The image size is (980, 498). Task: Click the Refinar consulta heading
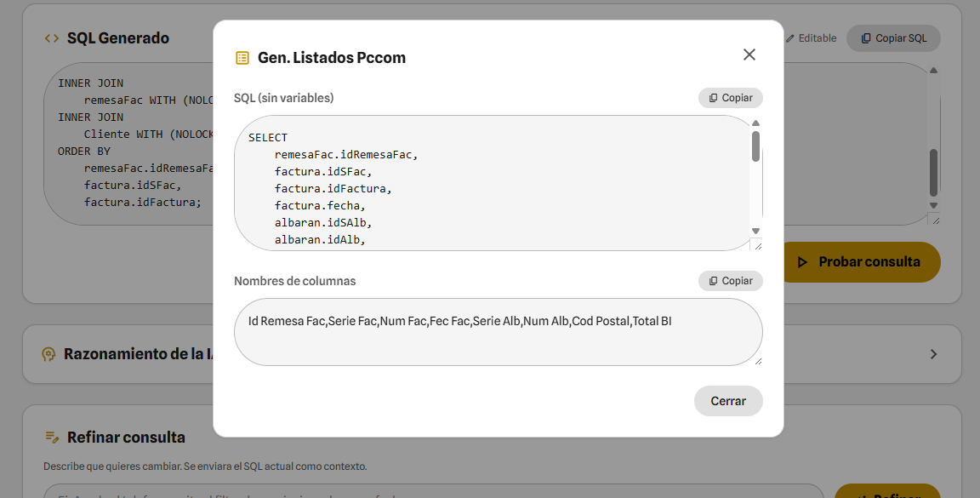[x=126, y=437]
